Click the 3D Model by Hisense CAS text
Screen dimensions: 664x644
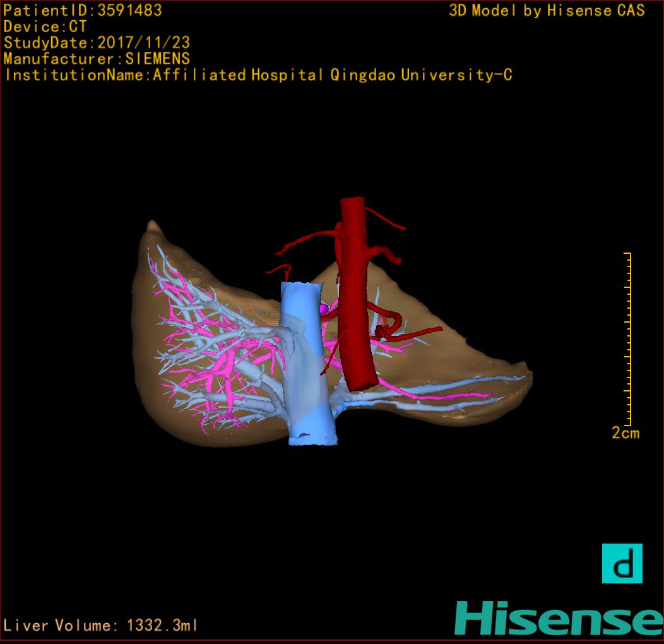pyautogui.click(x=547, y=11)
